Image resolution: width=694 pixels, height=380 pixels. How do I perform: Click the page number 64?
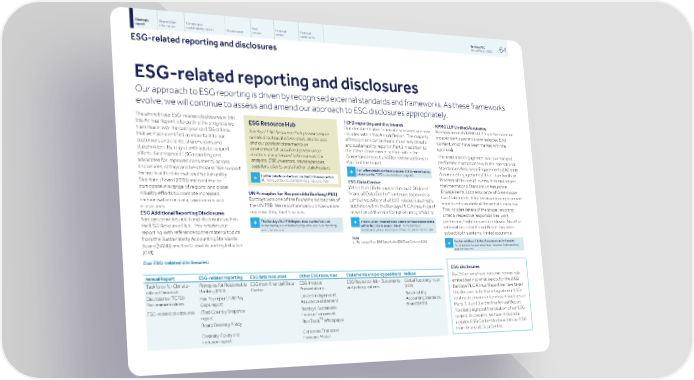502,50
